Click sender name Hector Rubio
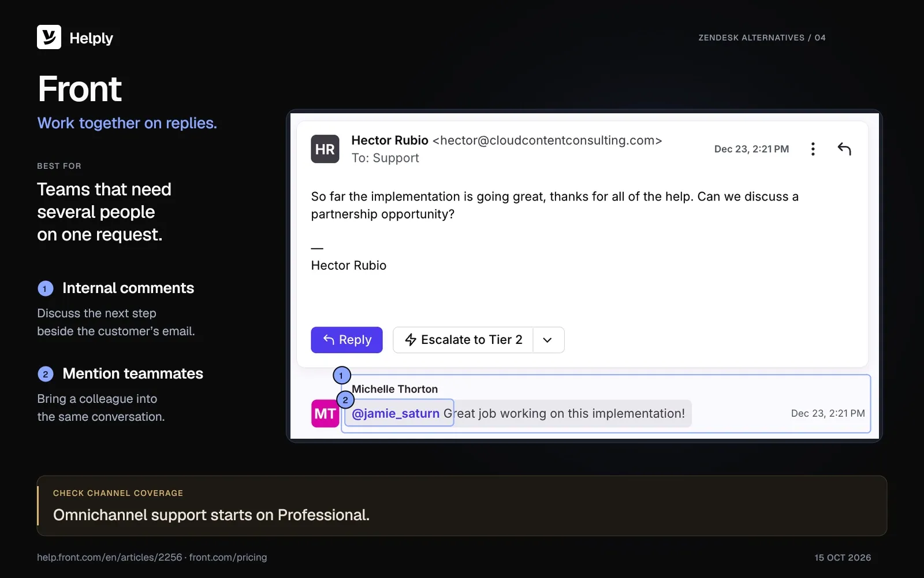Viewport: 924px width, 578px height. click(390, 140)
